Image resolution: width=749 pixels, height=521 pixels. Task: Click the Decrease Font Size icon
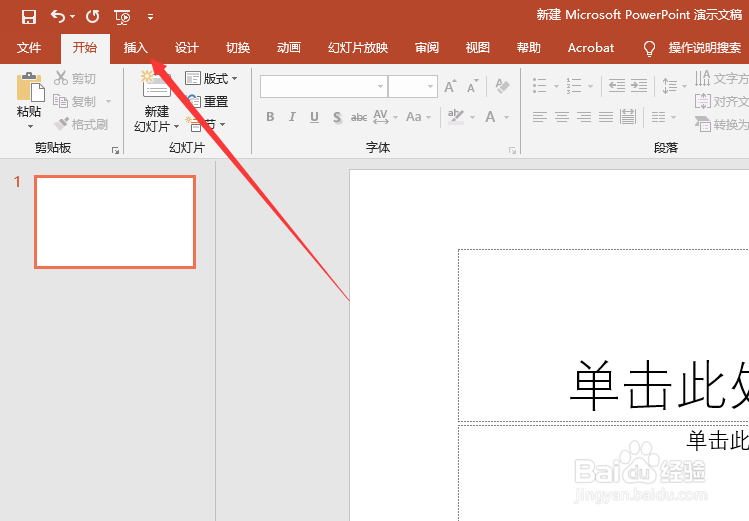coord(473,86)
